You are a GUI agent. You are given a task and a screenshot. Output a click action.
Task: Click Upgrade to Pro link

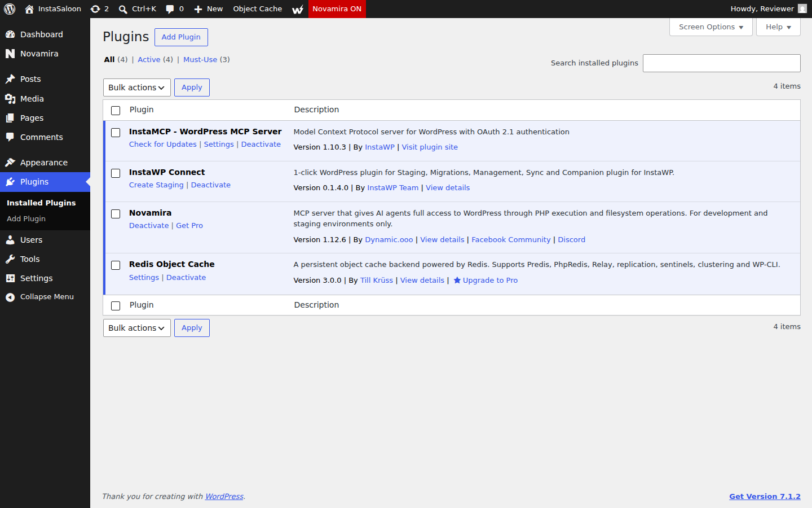pos(486,280)
